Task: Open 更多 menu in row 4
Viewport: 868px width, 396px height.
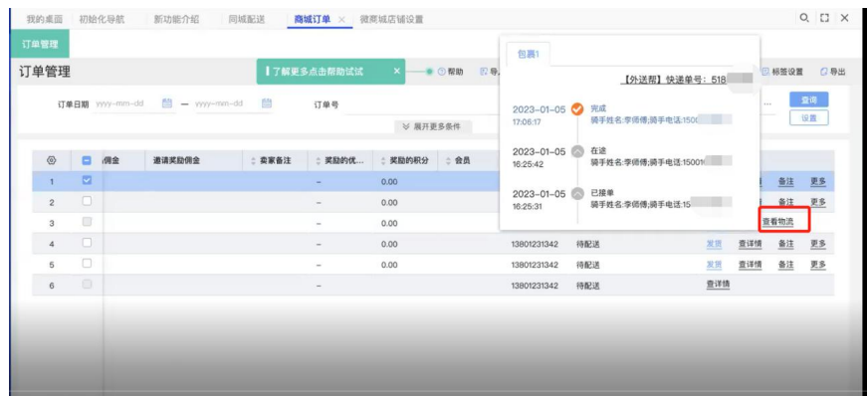Action: click(x=818, y=244)
